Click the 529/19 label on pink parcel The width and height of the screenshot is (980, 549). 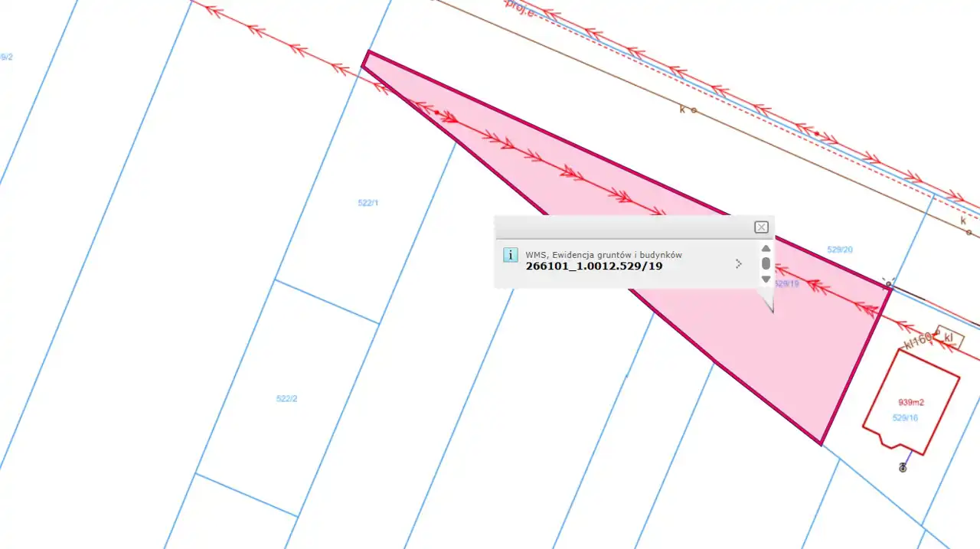click(787, 283)
